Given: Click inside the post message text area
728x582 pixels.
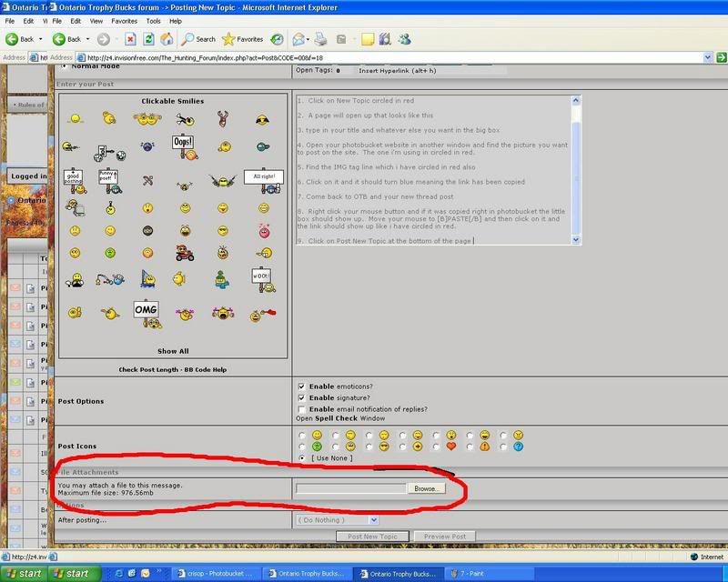Looking at the screenshot, I should 434,170.
